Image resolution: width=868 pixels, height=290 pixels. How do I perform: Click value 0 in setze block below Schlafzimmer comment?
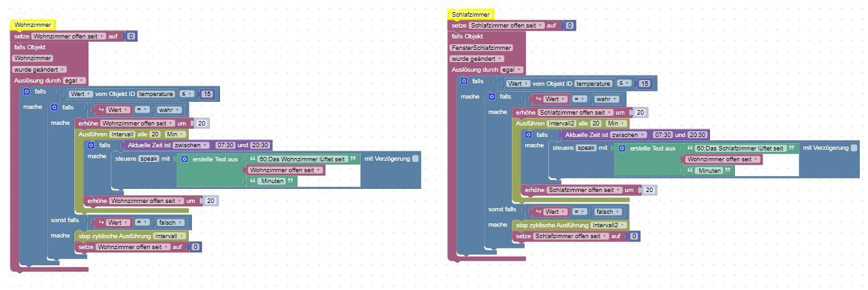click(x=570, y=26)
